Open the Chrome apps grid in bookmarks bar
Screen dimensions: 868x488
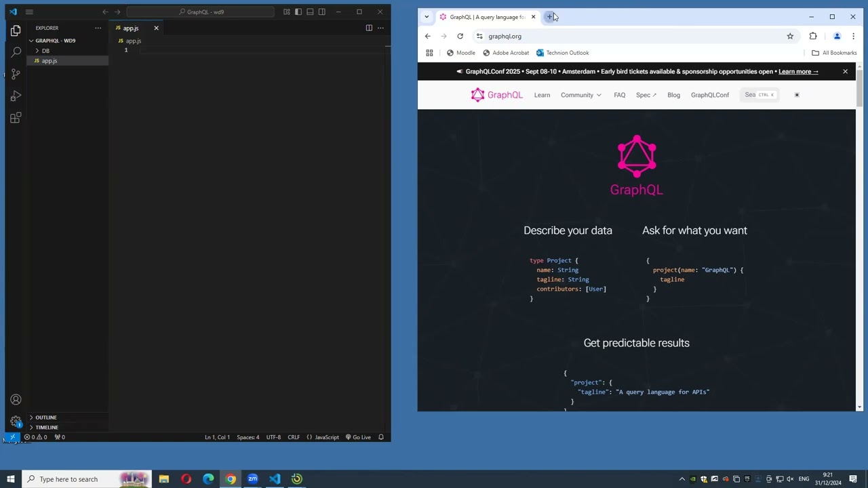429,53
